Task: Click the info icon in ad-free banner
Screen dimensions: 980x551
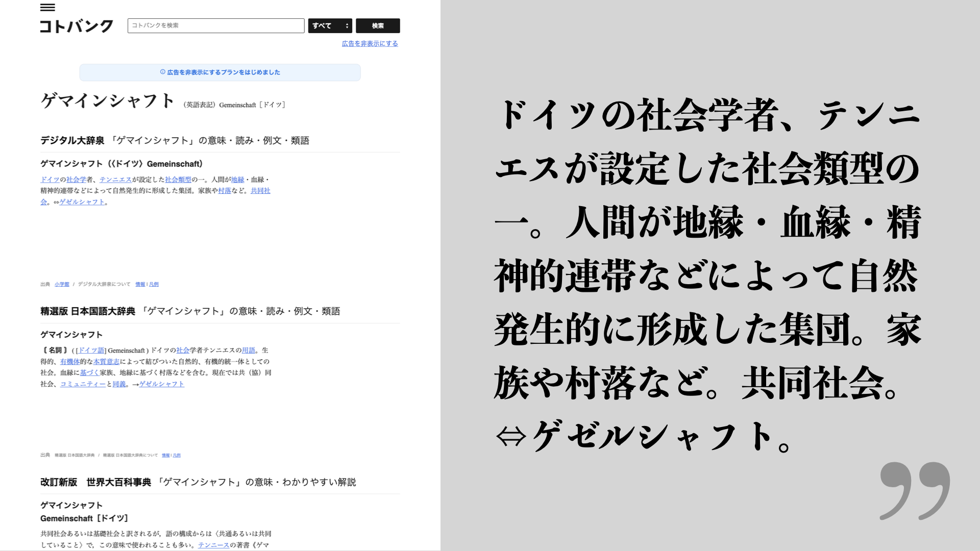Action: click(x=163, y=72)
